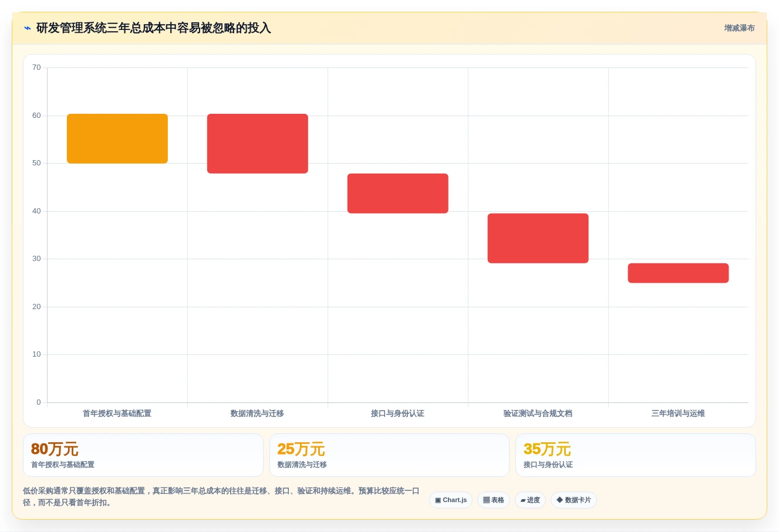Screen dimensions: 779x532
Task: Click the y-axis value 70
Action: click(36, 67)
